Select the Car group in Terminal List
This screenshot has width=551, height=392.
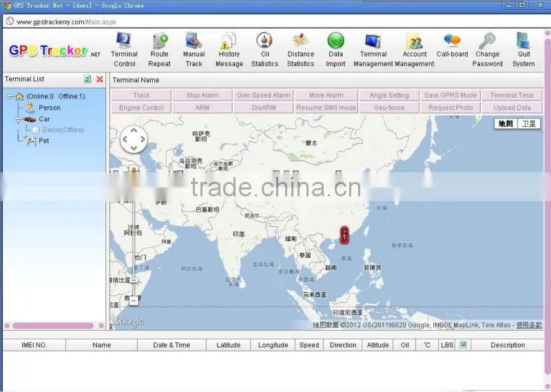pyautogui.click(x=44, y=119)
